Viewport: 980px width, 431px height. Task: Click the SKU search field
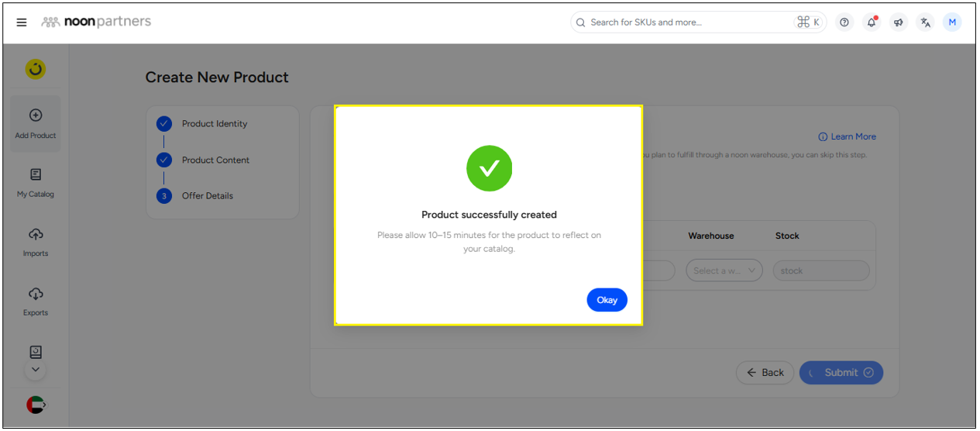click(x=689, y=22)
